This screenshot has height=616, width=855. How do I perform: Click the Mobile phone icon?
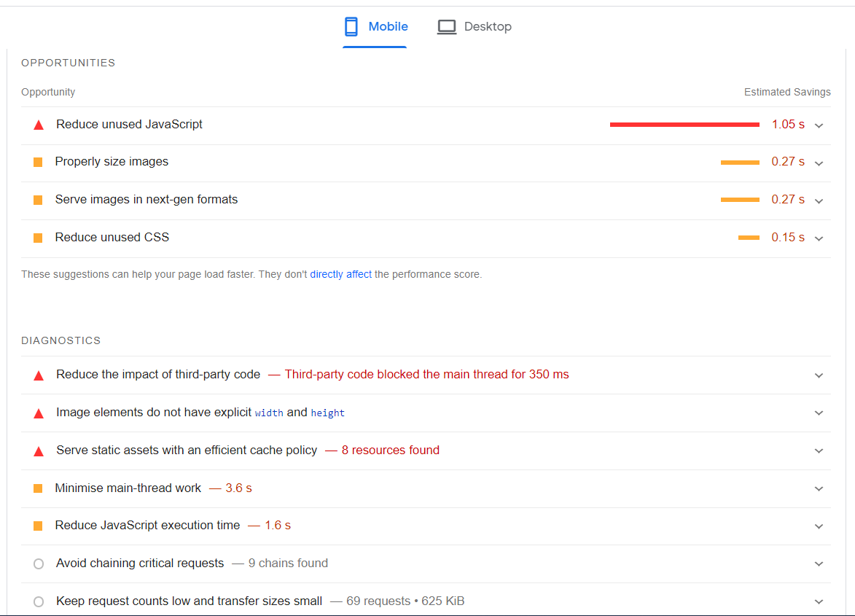coord(351,27)
